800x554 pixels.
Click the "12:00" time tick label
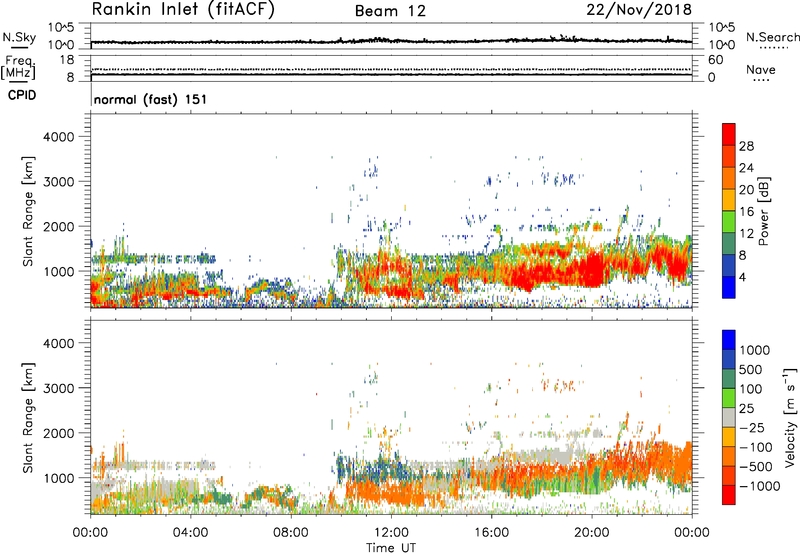pyautogui.click(x=391, y=533)
